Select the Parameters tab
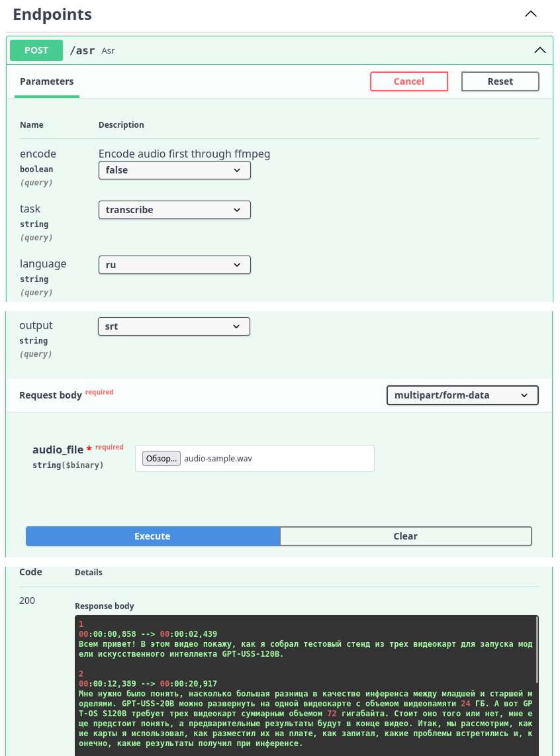This screenshot has width=560, height=756. click(46, 81)
